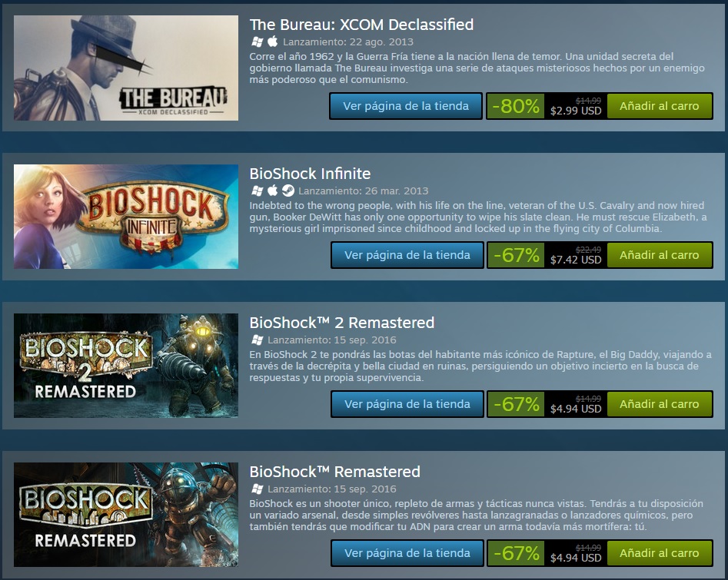
Task: Open BioShock Infinite cover image
Action: (126, 217)
